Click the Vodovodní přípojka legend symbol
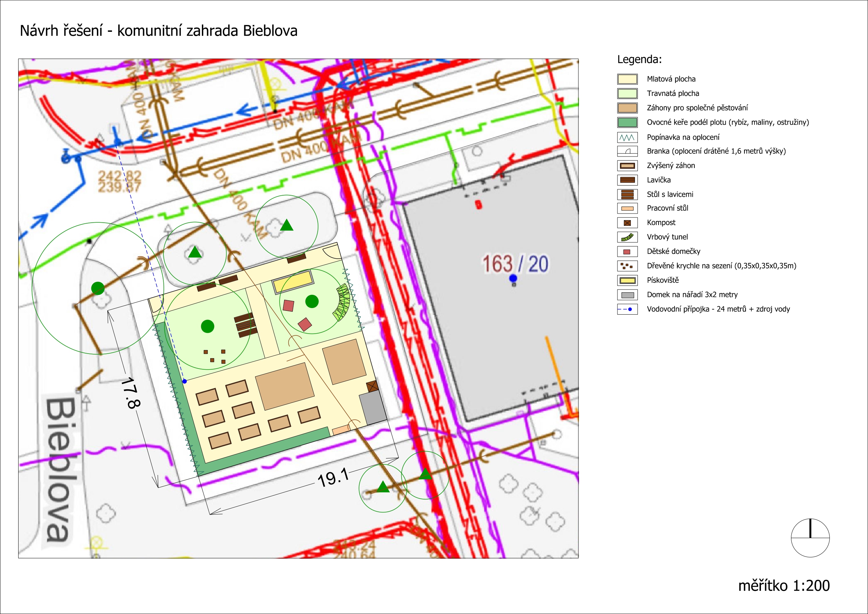 point(627,309)
